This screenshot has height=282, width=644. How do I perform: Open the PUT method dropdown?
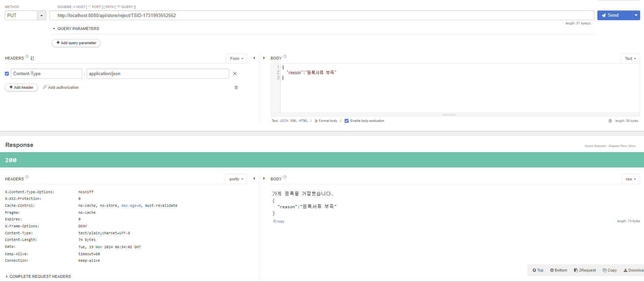tap(41, 15)
